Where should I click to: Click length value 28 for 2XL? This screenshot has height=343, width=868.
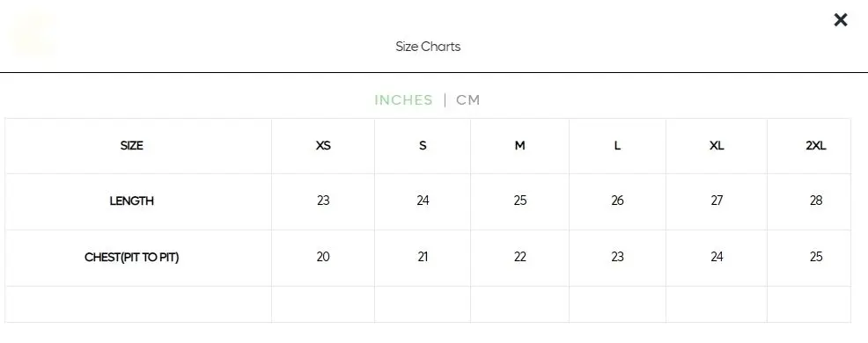[x=816, y=201]
